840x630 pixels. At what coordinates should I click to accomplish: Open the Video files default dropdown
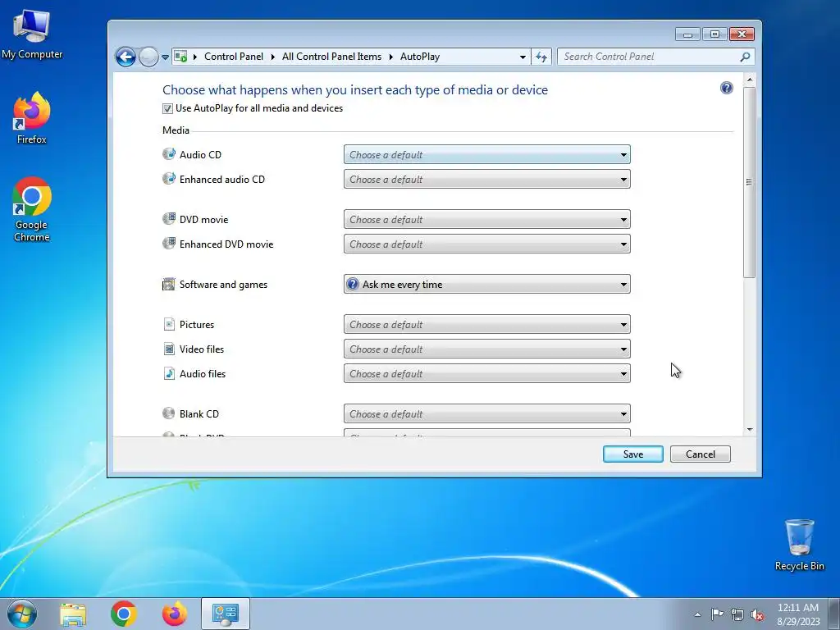tap(487, 349)
